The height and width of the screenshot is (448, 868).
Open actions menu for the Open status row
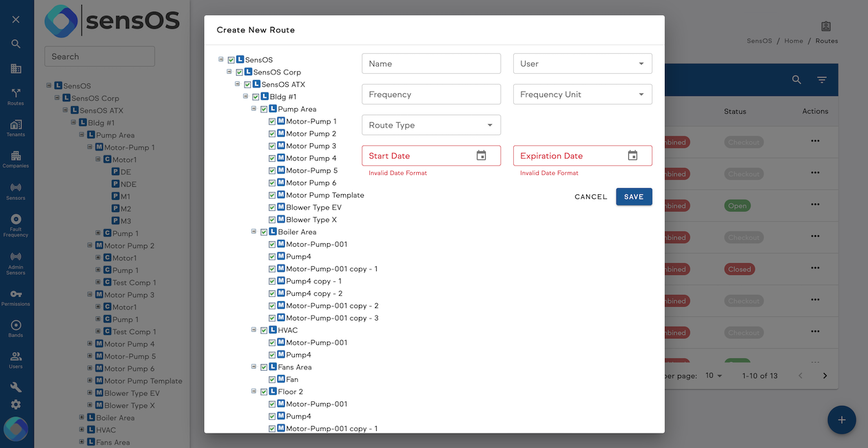click(816, 205)
